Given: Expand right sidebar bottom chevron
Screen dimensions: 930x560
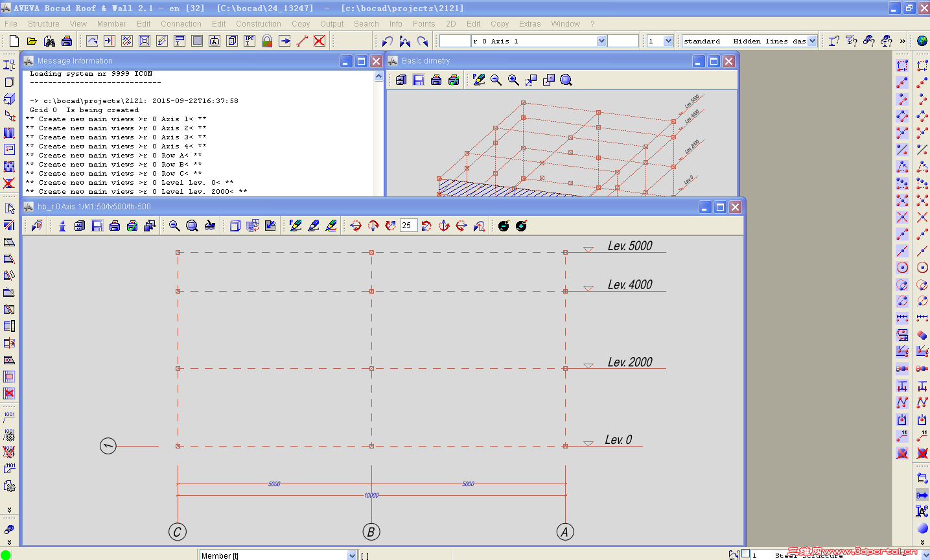Looking at the screenshot, I should pyautogui.click(x=922, y=542).
